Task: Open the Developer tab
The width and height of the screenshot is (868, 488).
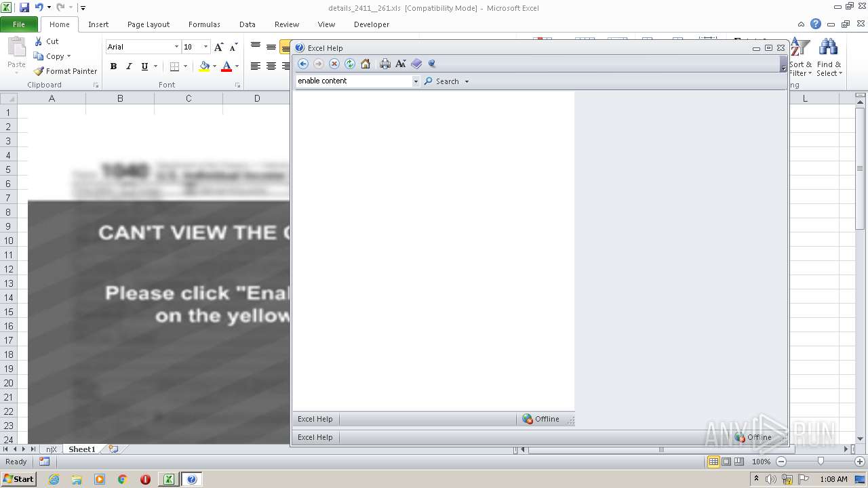Action: point(372,24)
